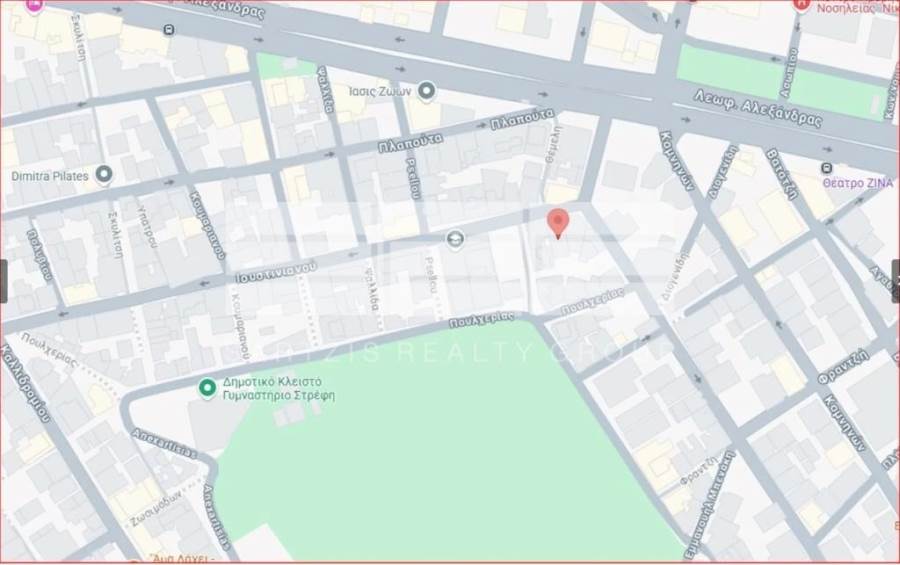
Task: Click the green Γυμναστήριο Στρέφη marker icon
Action: pyautogui.click(x=207, y=388)
